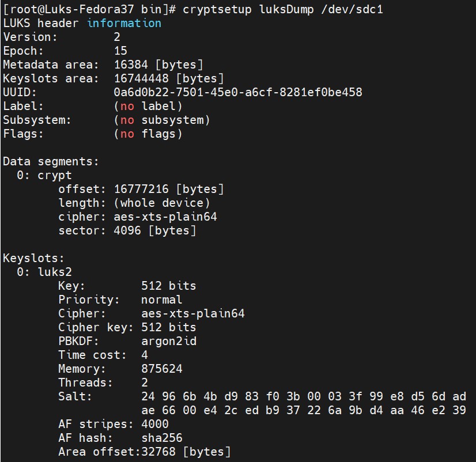Viewport: 476px width, 462px height.
Task: Click the red 'no' in Label line
Action: (127, 106)
